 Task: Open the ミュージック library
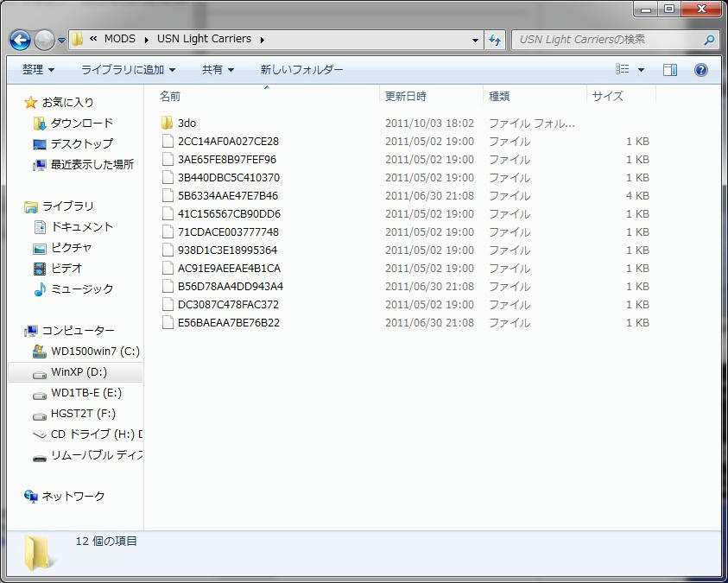pos(73,288)
